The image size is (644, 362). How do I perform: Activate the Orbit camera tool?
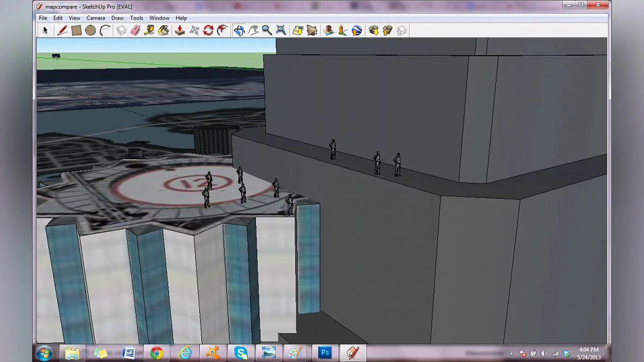(x=239, y=31)
